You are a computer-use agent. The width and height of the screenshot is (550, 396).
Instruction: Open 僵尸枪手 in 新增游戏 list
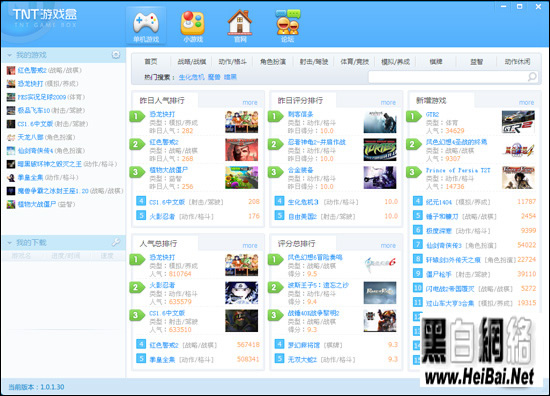click(438, 274)
